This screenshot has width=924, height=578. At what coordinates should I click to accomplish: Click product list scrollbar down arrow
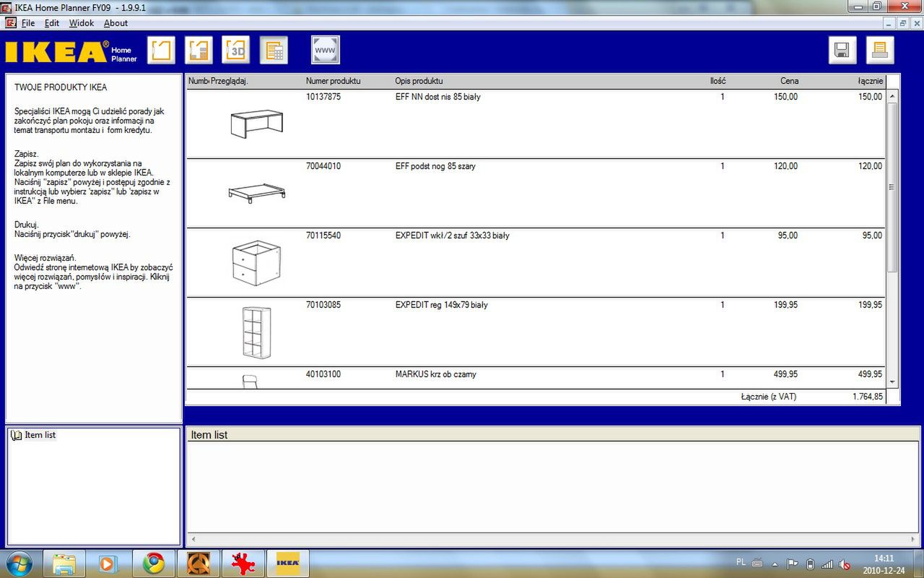(x=892, y=382)
